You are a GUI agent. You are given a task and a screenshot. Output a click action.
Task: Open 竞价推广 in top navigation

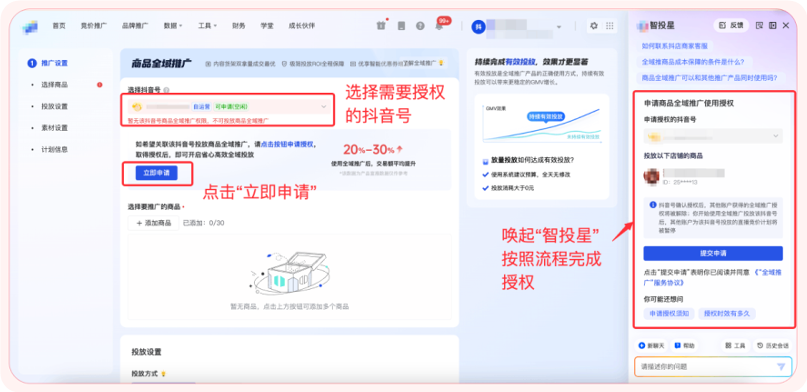coord(94,26)
